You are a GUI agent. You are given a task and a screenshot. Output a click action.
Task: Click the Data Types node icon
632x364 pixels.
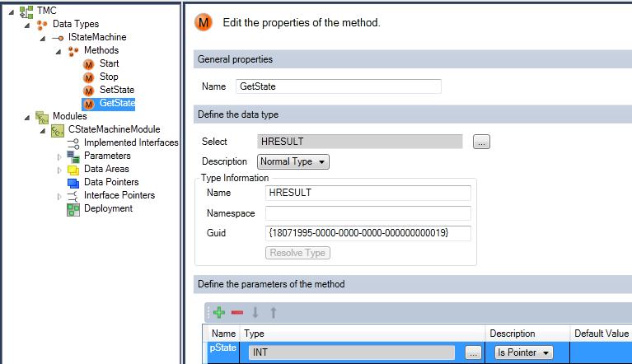(42, 25)
